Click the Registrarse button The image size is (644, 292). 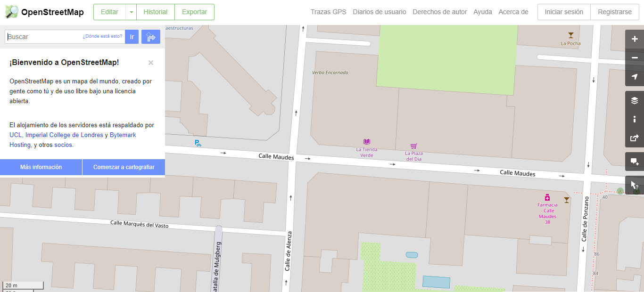(x=614, y=12)
